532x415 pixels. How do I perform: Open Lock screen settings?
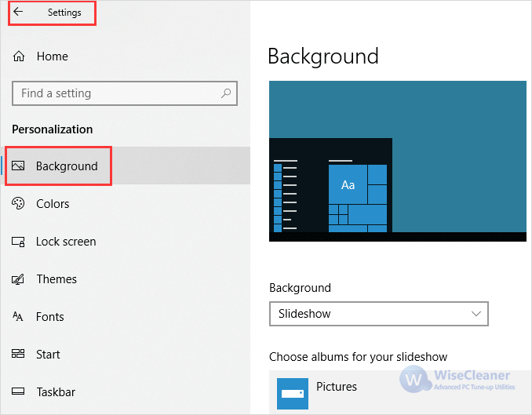tap(66, 242)
